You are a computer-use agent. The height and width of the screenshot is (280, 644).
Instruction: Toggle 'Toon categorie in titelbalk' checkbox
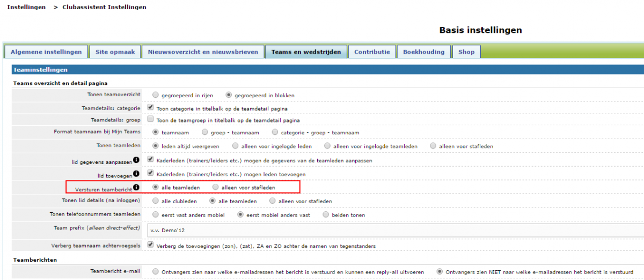pyautogui.click(x=150, y=107)
